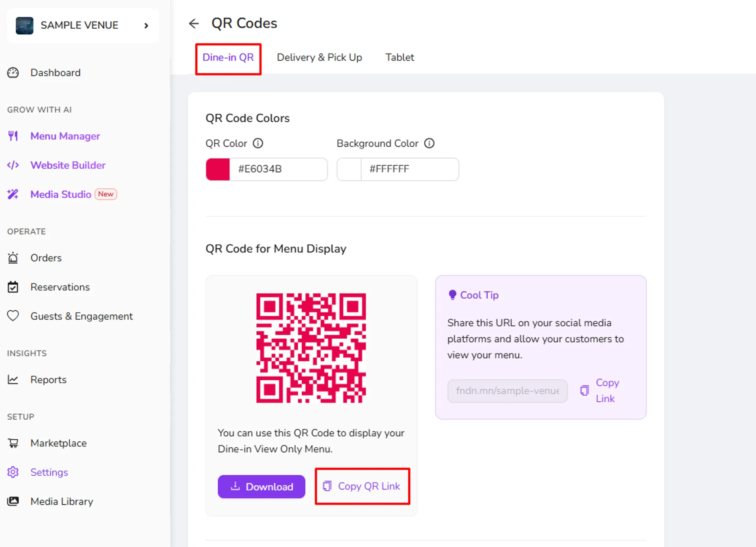Click the Website Builder code icon
Viewport: 756px width, 547px height.
coord(13,165)
